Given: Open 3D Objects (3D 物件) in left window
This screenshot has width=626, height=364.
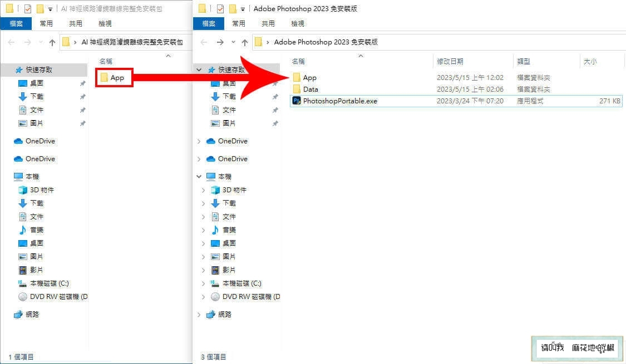Looking at the screenshot, I should [x=36, y=190].
